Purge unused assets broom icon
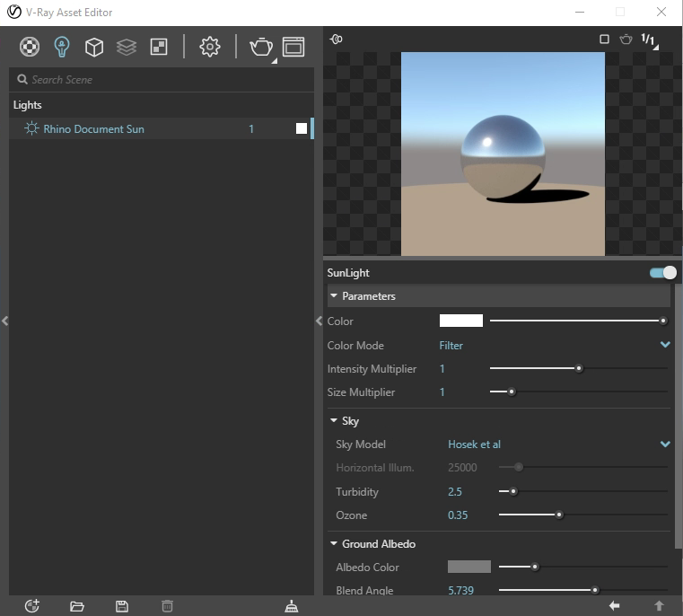Screen dimensions: 683x616 click(291, 606)
